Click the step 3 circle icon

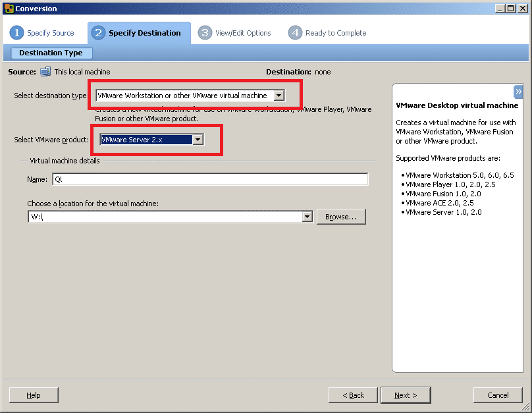205,33
